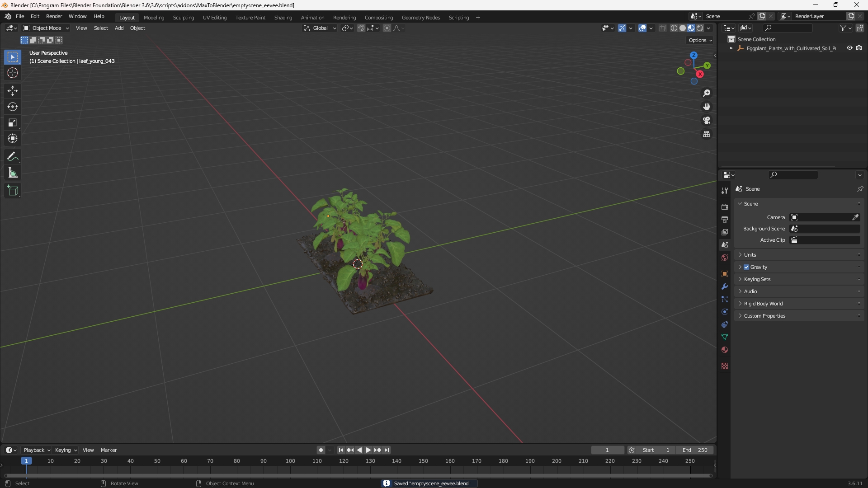Open the viewport Options dropdown
868x488 pixels.
click(700, 40)
